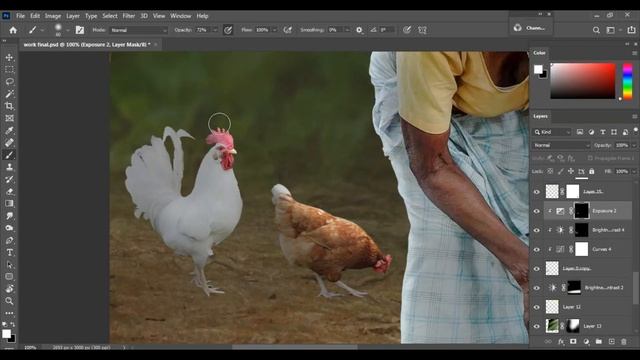Create new adjustment layer icon
Image resolution: width=640 pixels, height=360 pixels.
coord(586,341)
